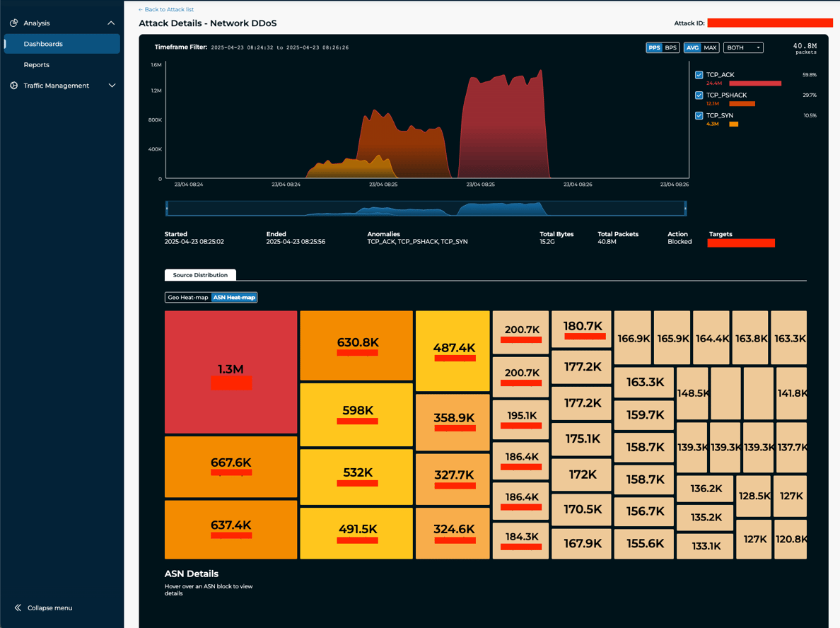The height and width of the screenshot is (628, 840).
Task: Click the ASN Heat-map button
Action: (x=235, y=297)
